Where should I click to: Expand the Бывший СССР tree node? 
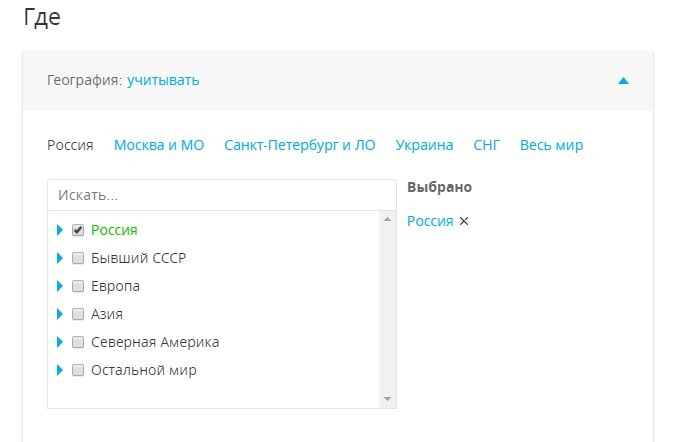click(x=60, y=258)
